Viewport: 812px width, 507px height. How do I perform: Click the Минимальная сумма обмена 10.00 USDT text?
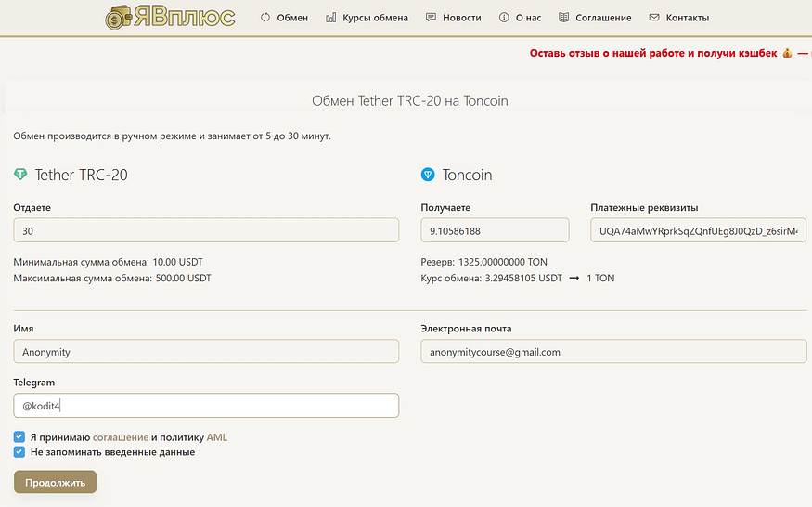(x=109, y=262)
